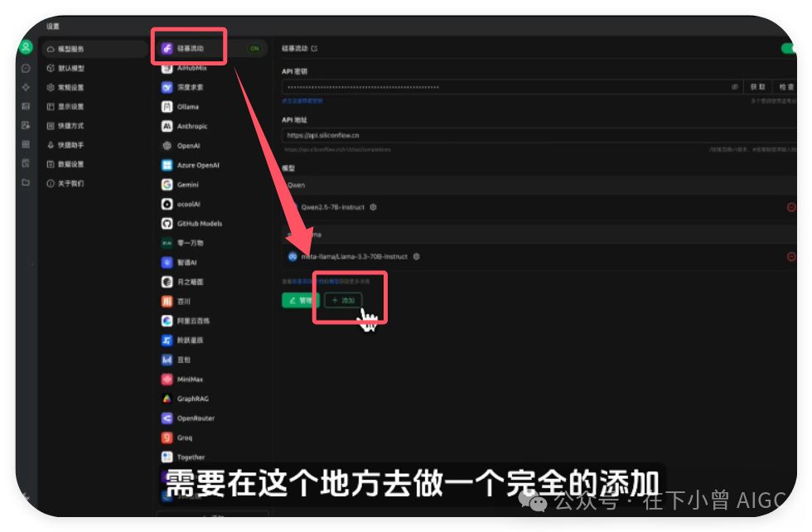
Task: Open 硅基流动 official site external-link icon
Action: [x=314, y=48]
